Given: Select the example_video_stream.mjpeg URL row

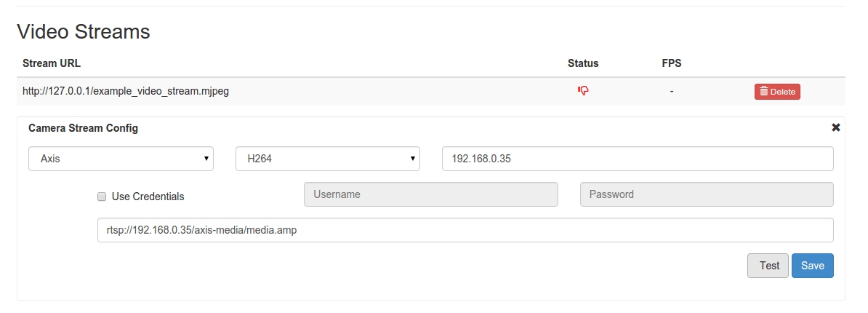Looking at the screenshot, I should pos(126,92).
